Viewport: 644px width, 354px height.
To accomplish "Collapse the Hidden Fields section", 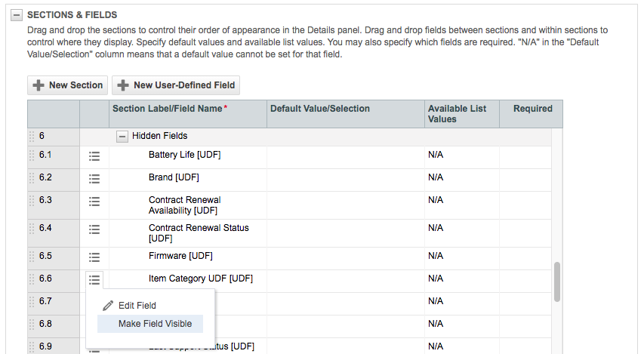I will pyautogui.click(x=122, y=137).
